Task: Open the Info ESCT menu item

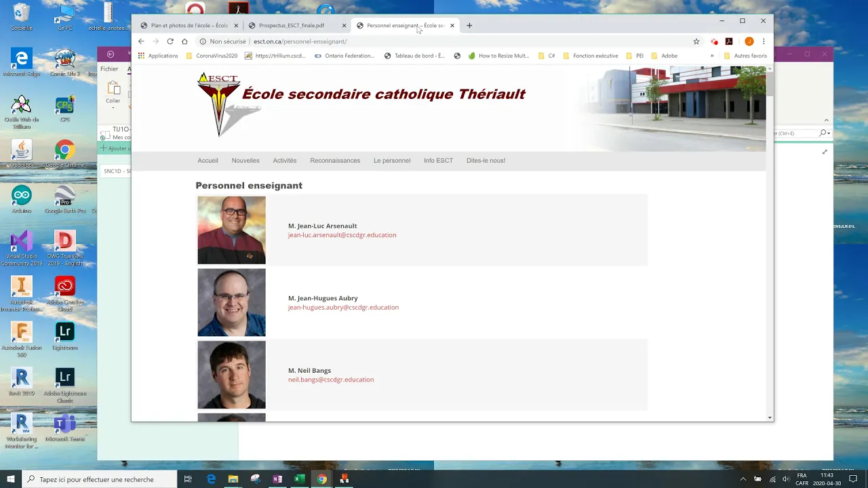Action: point(438,161)
